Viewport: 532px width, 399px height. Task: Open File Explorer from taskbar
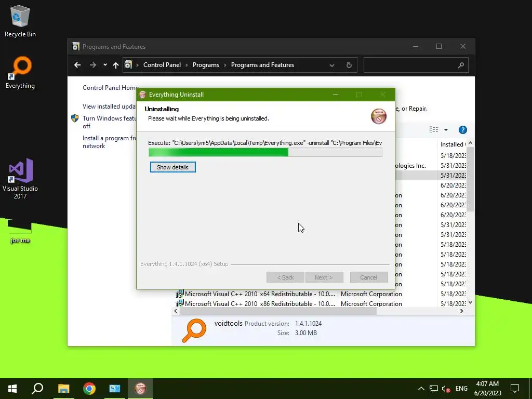tap(63, 389)
